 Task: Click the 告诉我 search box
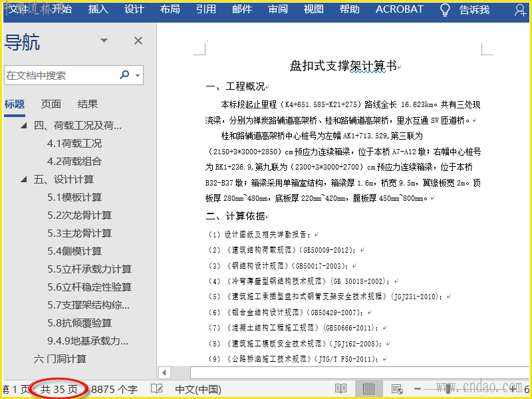coord(474,10)
